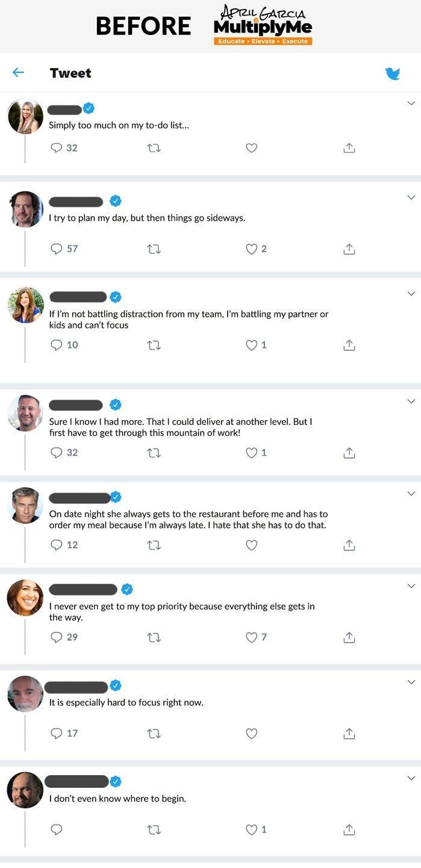Like the 'especially hard to focus' tweet
421x868 pixels.
252,734
